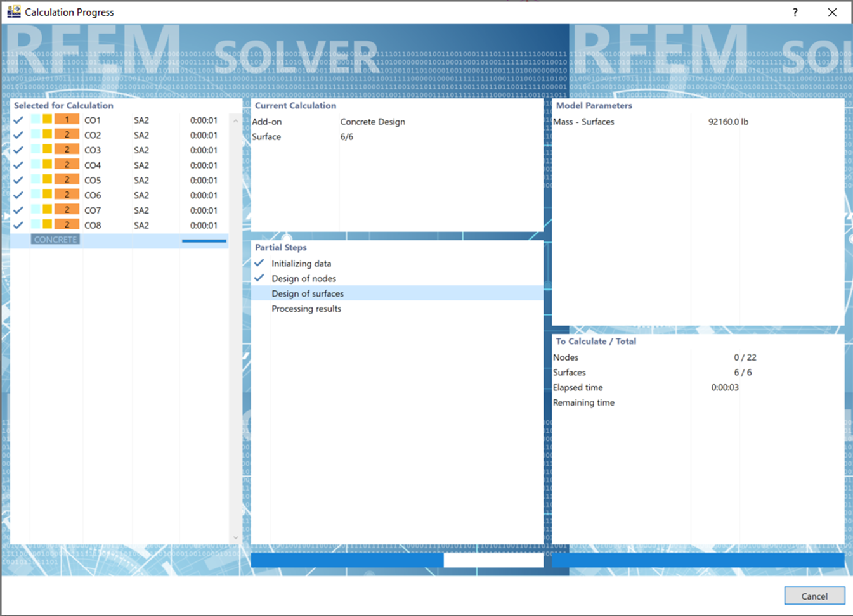
Task: Click the RFEM app icon in title bar
Action: [x=13, y=12]
